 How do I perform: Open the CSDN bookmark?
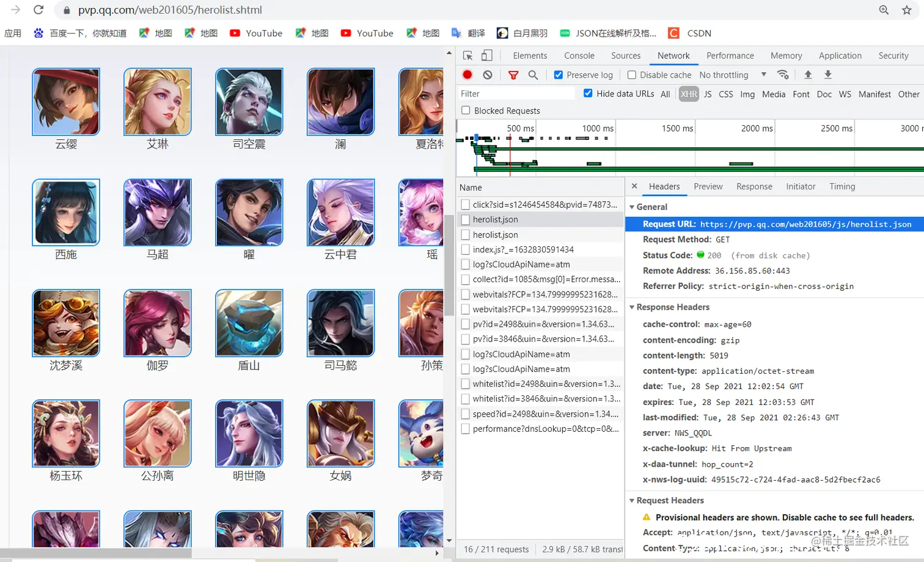pos(690,33)
